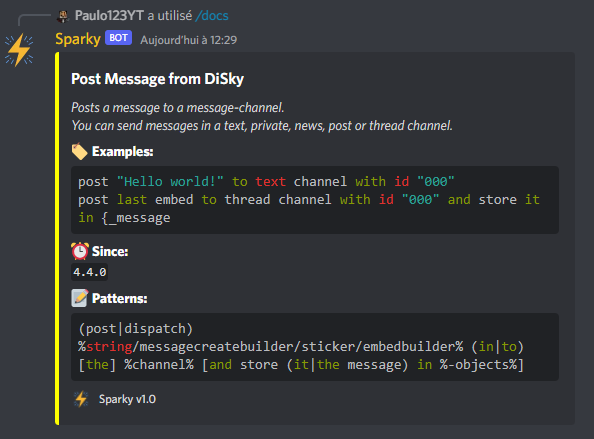The image size is (594, 439).
Task: Click the Patterns syntax code block
Action: pyautogui.click(x=315, y=347)
